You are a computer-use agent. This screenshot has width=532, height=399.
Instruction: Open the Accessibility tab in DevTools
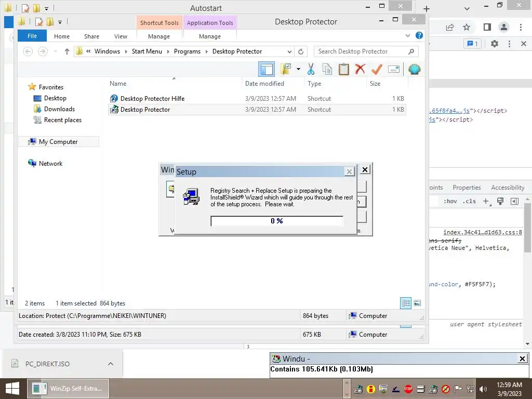coord(508,188)
